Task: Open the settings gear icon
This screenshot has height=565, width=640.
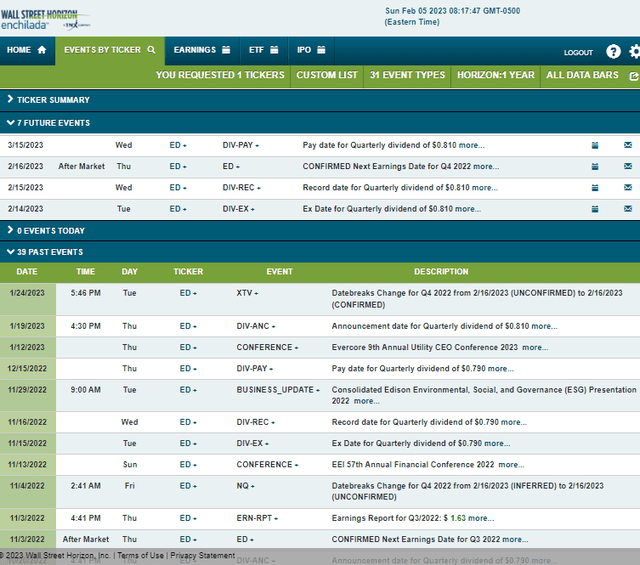Action: point(634,52)
